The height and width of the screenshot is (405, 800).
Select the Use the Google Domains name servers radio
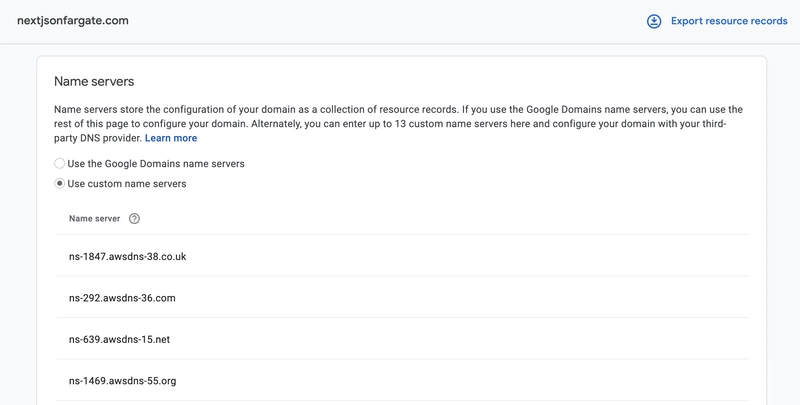tap(60, 163)
